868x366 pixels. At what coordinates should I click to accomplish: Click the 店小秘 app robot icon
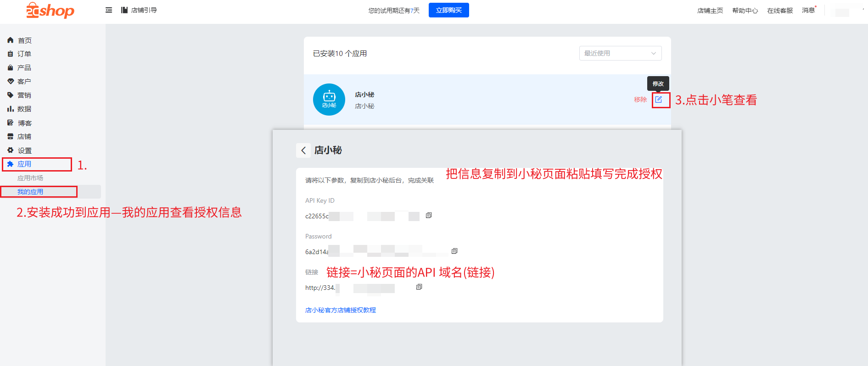329,100
